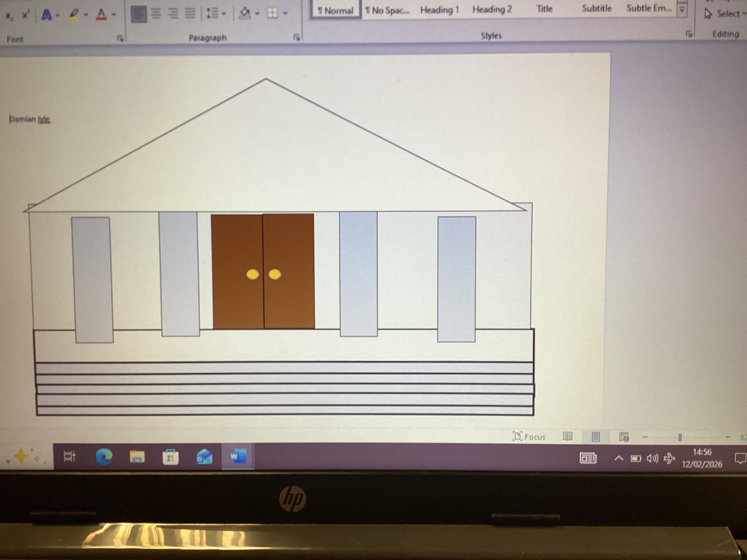The image size is (747, 560).
Task: Apply superscript formatting
Action: coord(25,15)
